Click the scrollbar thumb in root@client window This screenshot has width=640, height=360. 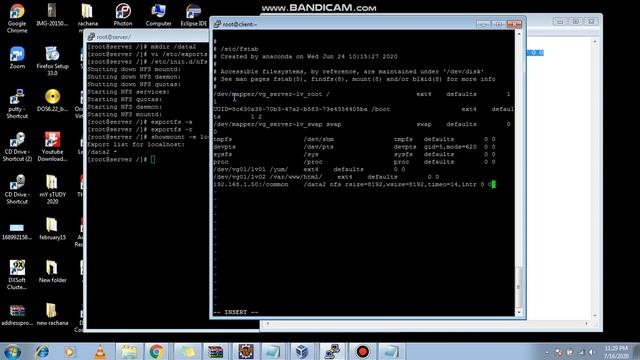pyautogui.click(x=519, y=287)
